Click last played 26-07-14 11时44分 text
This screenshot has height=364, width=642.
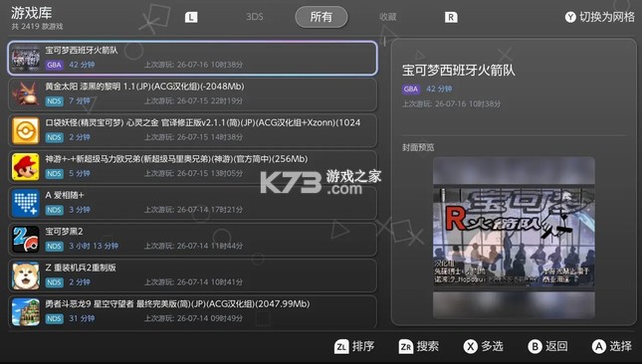(x=194, y=247)
